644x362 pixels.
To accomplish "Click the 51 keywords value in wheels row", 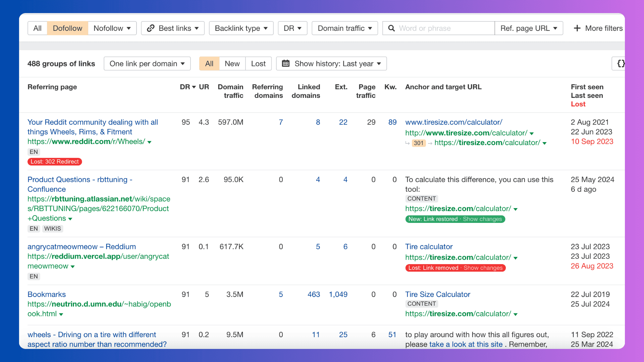I will pos(392,335).
